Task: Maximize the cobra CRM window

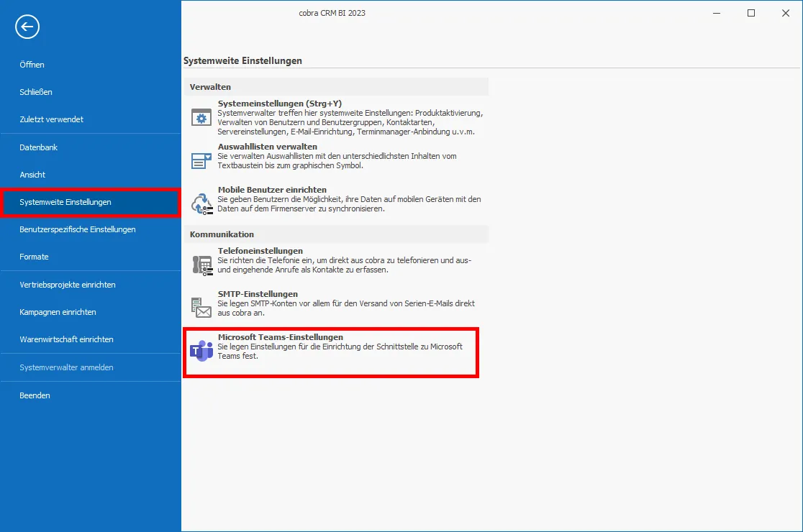Action: click(750, 13)
